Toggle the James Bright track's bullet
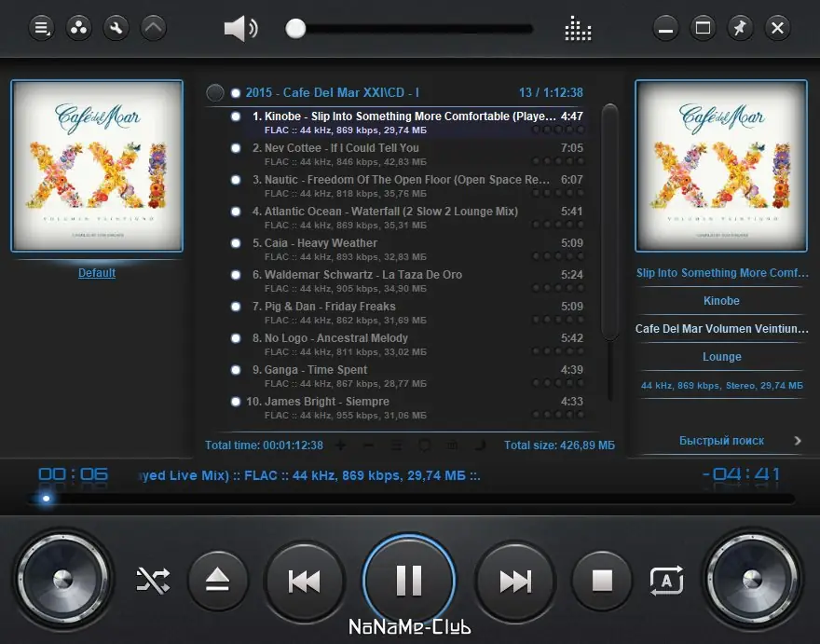 click(x=236, y=402)
